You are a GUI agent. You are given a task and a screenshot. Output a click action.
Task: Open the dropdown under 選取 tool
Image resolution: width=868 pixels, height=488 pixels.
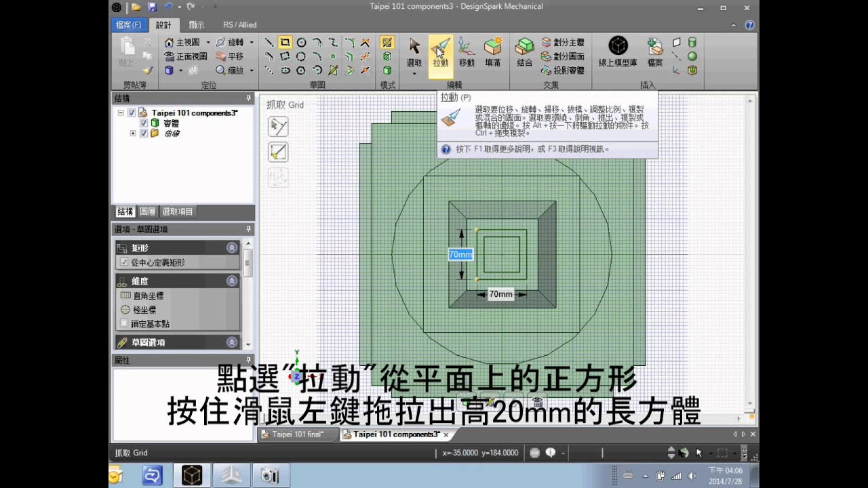pos(414,73)
